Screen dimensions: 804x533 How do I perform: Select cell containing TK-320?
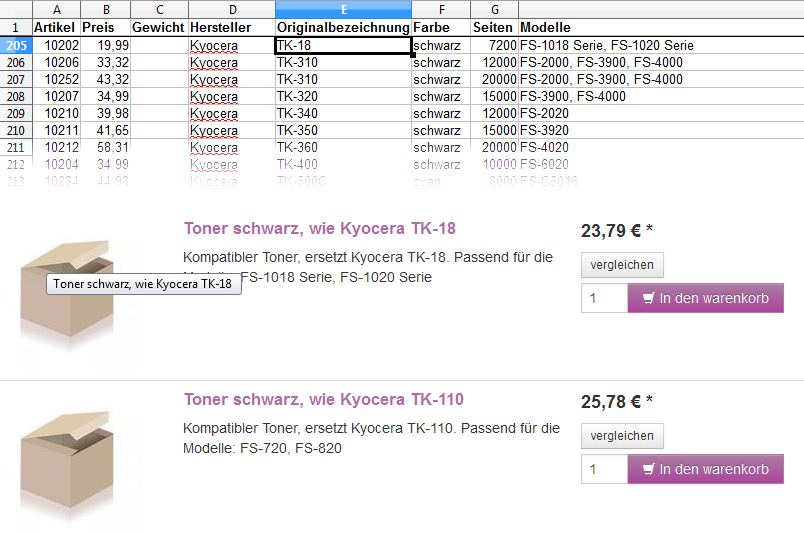(343, 96)
